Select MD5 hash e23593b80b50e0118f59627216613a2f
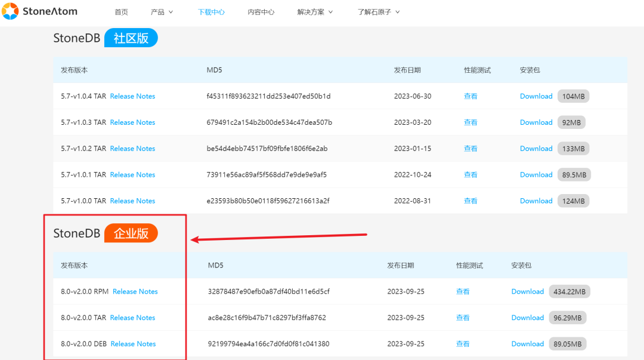Viewport: 644px width, 360px height. click(268, 201)
